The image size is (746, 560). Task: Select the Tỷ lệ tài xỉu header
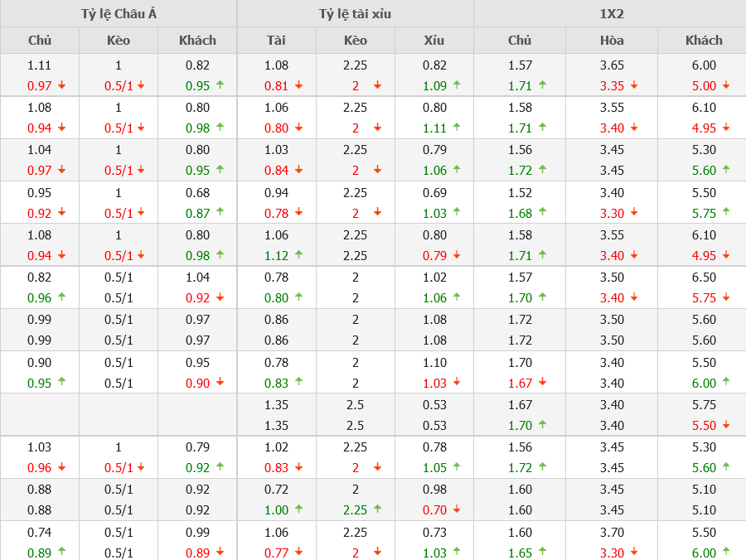coord(355,13)
